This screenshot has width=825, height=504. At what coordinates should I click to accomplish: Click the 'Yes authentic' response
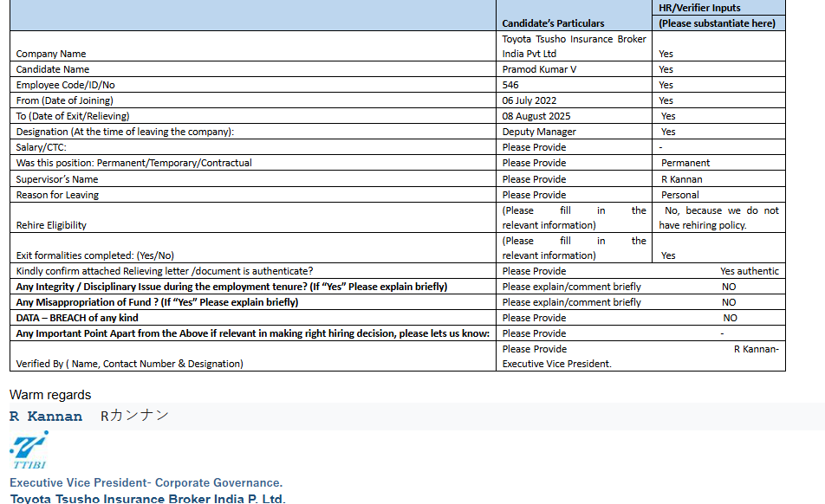point(750,271)
